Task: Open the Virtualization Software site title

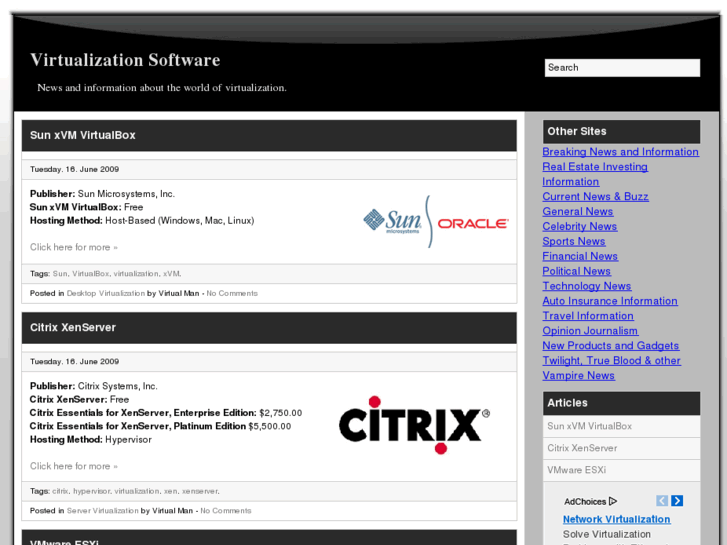Action: (x=125, y=60)
